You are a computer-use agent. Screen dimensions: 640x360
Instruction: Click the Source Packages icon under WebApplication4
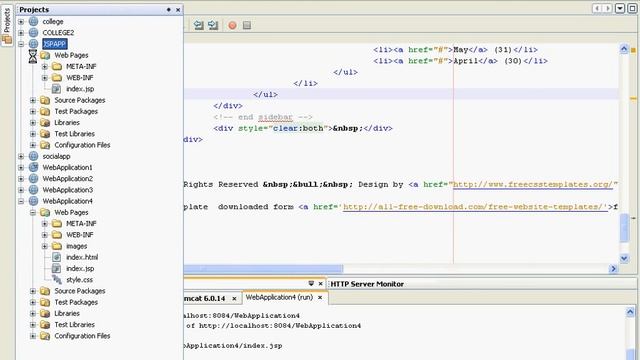pos(45,291)
